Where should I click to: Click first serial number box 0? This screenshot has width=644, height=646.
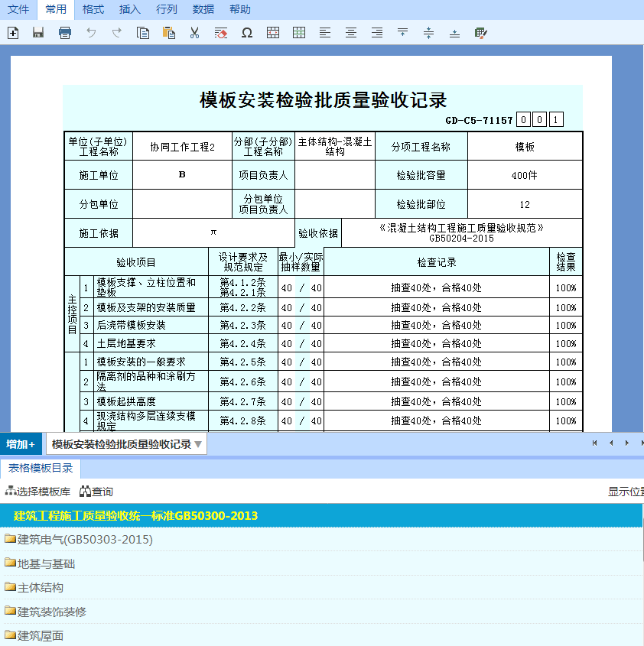(523, 120)
